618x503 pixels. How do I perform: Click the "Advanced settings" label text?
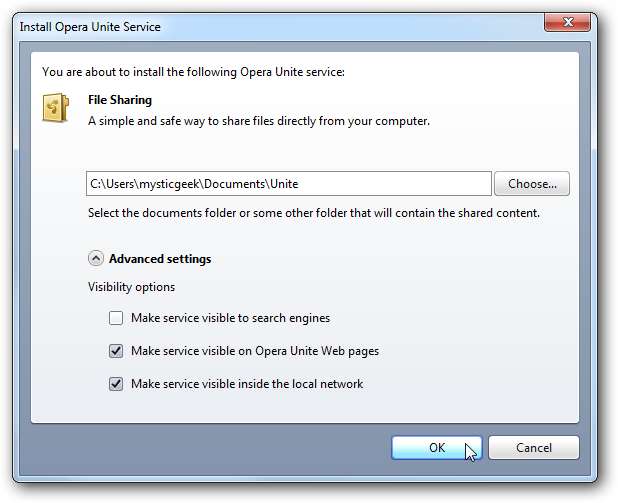[160, 259]
